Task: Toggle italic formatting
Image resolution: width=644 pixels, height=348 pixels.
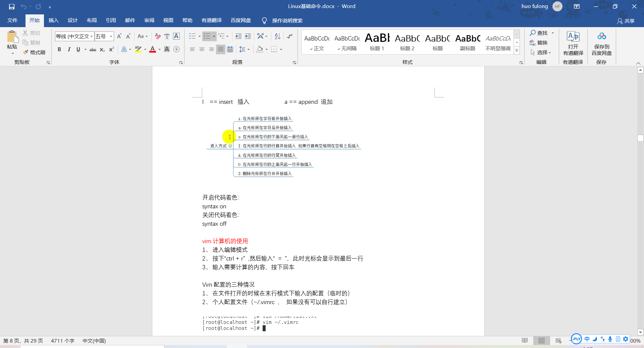Action: (69, 49)
